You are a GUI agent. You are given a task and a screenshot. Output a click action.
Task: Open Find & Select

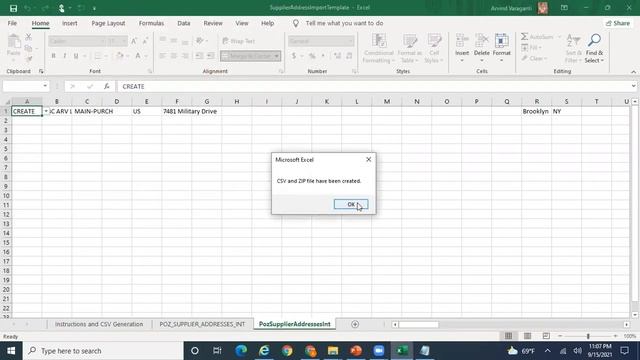click(594, 49)
